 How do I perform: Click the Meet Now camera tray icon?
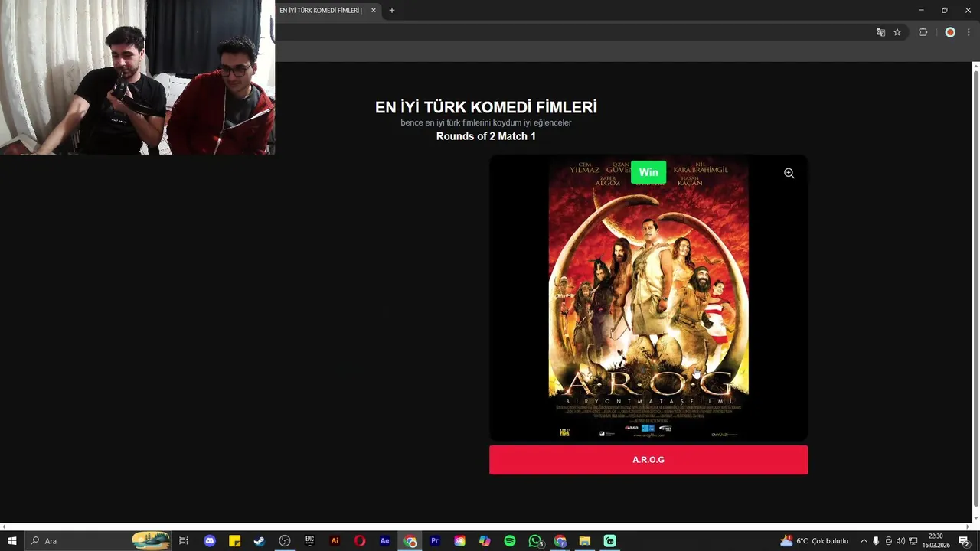coord(888,541)
